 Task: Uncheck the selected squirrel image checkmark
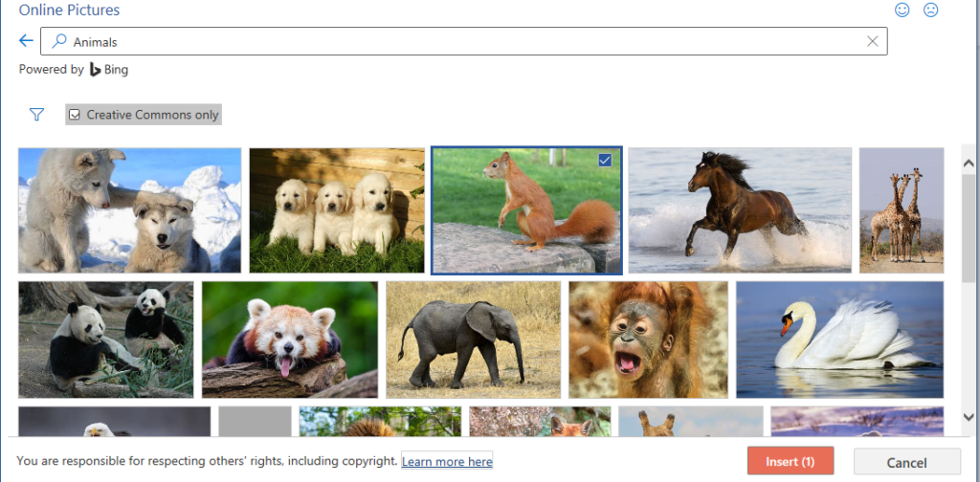605,161
